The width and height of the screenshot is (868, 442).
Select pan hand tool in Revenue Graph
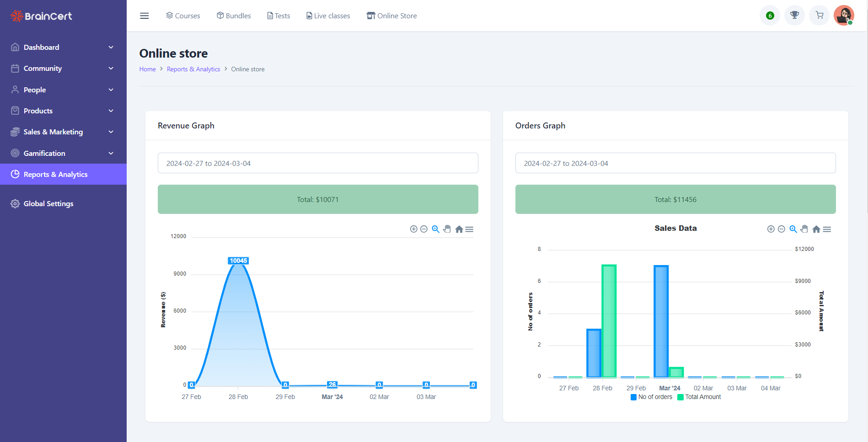click(447, 229)
